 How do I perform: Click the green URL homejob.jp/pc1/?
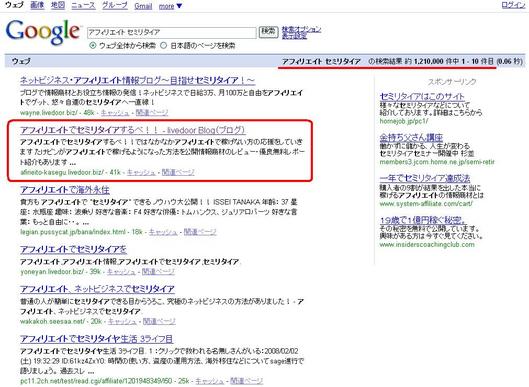[x=404, y=121]
